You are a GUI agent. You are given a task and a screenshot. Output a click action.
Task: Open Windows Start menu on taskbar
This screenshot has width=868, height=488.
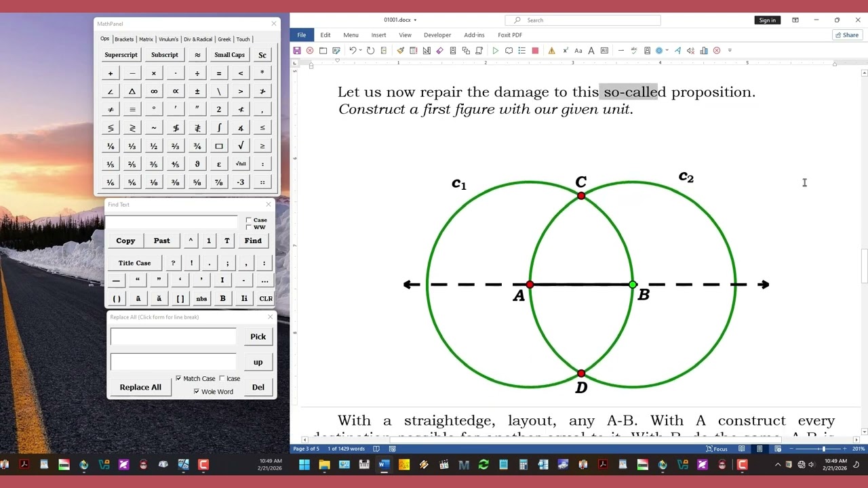pyautogui.click(x=304, y=464)
